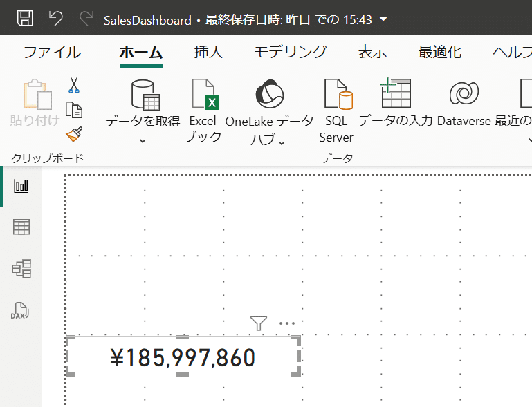Undo the last action
The height and width of the screenshot is (407, 532).
pyautogui.click(x=56, y=18)
